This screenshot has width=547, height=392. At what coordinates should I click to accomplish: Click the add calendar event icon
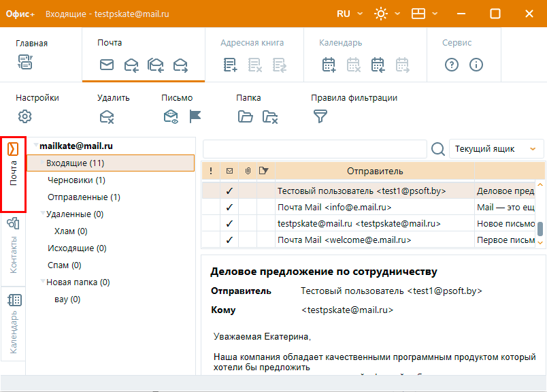(x=329, y=65)
